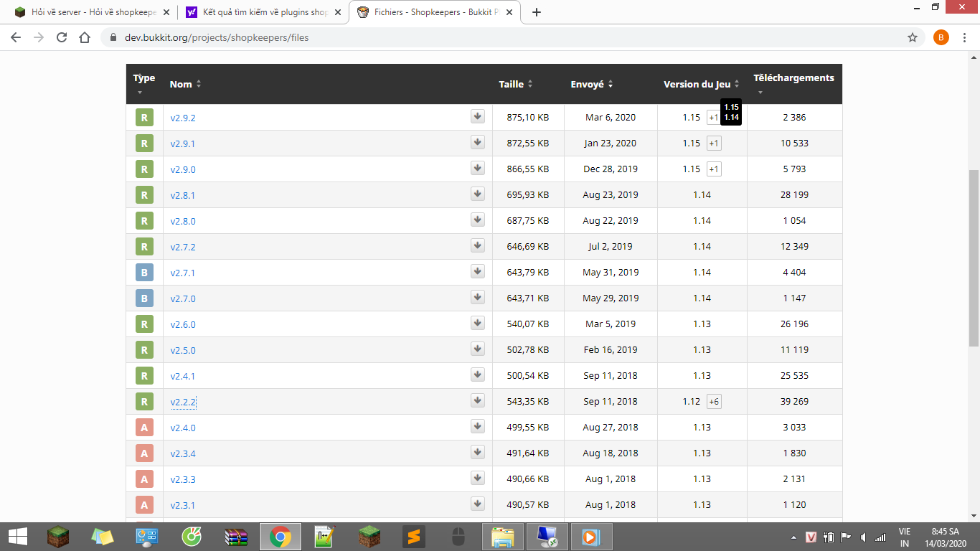Click the scrollbar down arrow

[974, 515]
